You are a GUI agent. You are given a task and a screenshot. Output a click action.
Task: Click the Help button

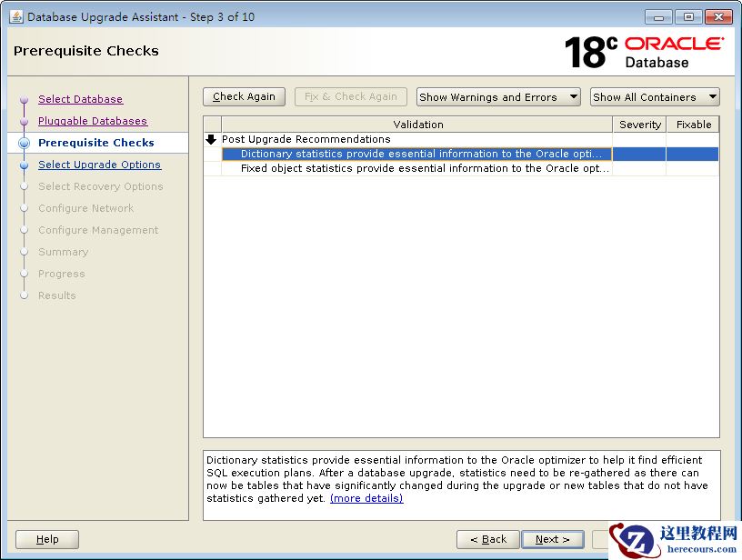pos(47,539)
